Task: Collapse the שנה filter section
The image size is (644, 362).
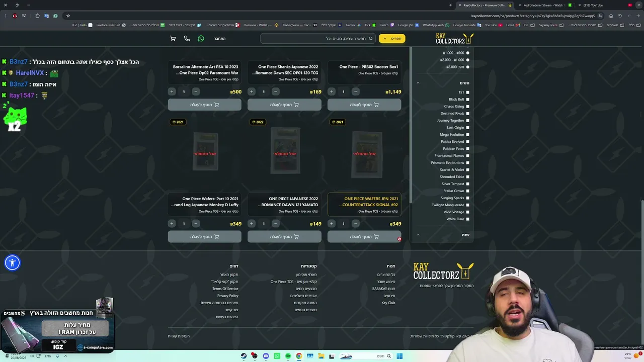Action: click(x=418, y=235)
